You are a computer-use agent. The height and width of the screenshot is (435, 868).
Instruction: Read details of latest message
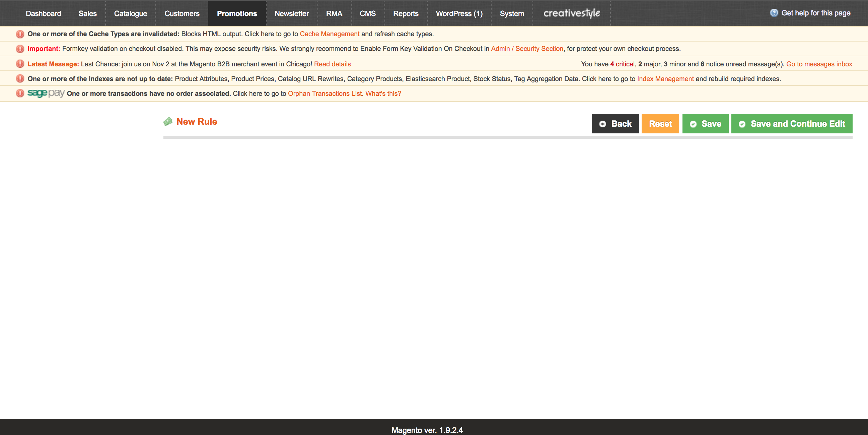click(x=333, y=64)
